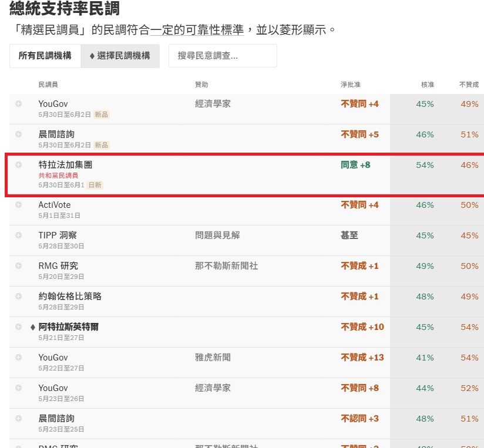484x448 pixels.
Task: Click the 淨批准 column header
Action: pos(351,85)
